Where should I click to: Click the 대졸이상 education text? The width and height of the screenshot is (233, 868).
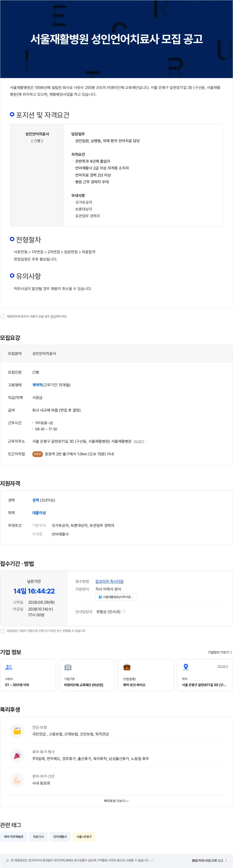[x=39, y=513]
